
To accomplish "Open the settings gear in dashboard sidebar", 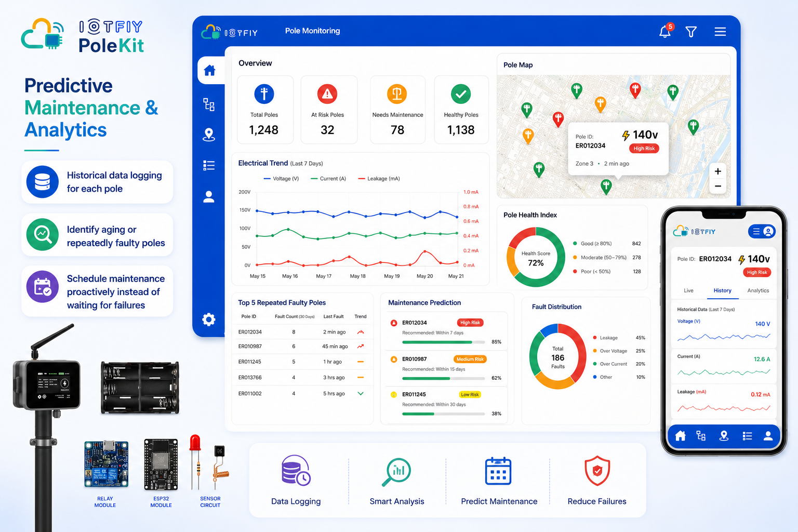I will point(209,320).
